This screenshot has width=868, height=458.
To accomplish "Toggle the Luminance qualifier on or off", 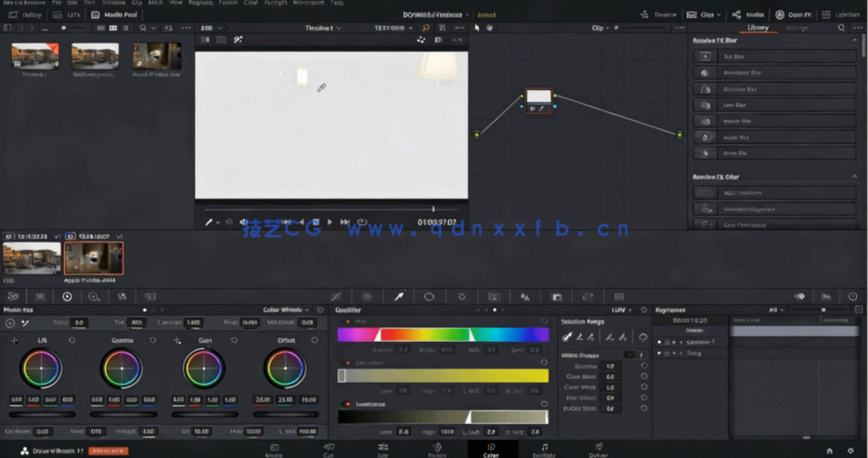I will coord(347,404).
